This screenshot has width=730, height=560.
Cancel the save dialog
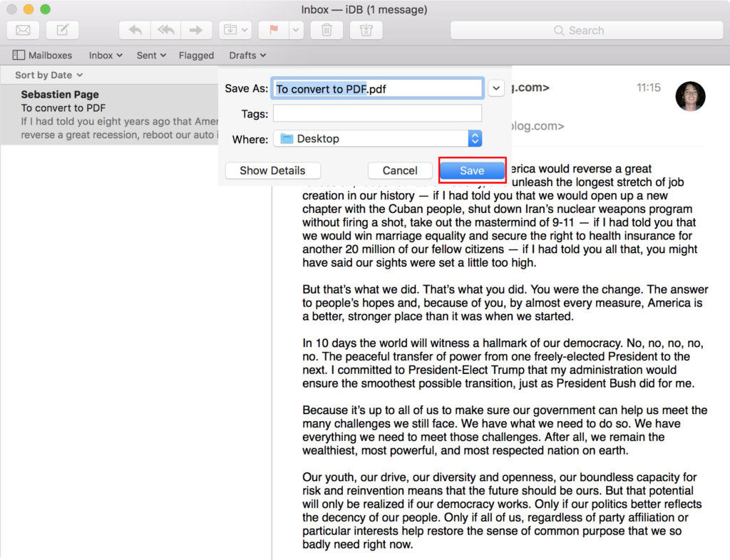point(400,170)
